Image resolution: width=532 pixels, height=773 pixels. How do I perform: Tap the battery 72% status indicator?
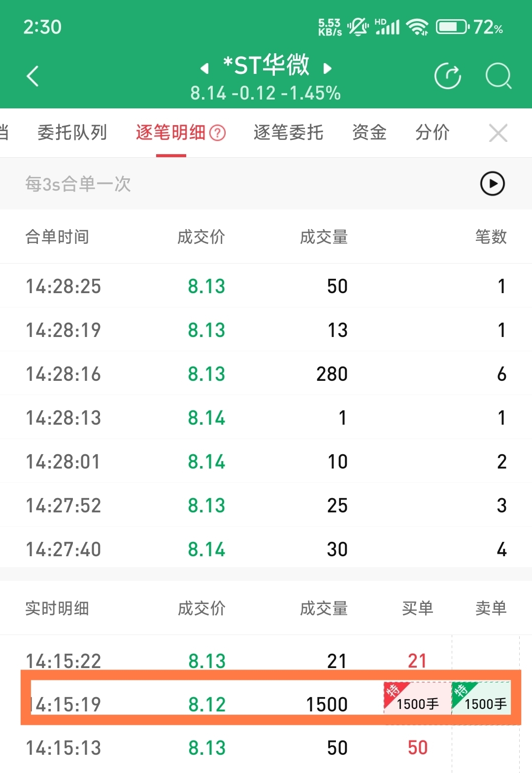pos(469,27)
